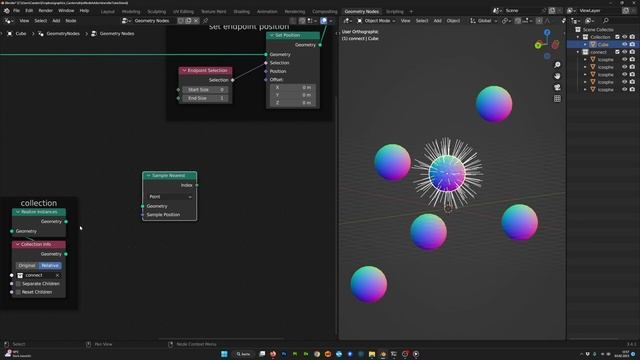The width and height of the screenshot is (640, 360).
Task: Open the File menu
Action: click(16, 11)
